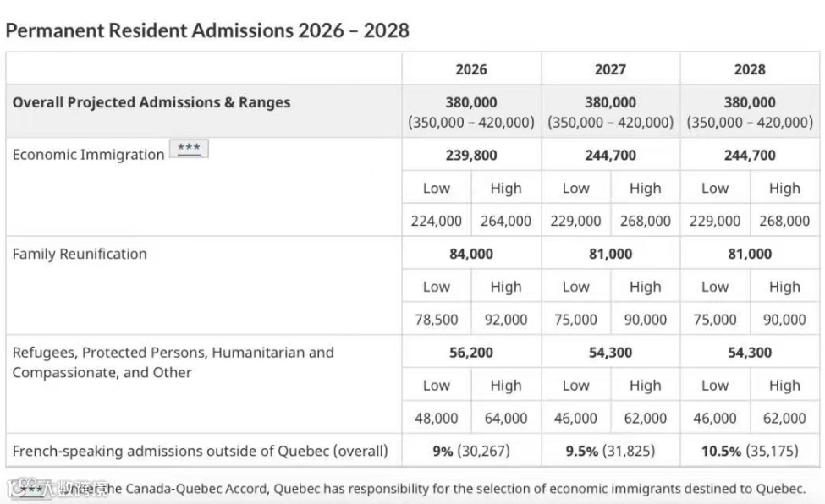825x504 pixels.
Task: Select the 2026 column header
Action: coord(471,69)
